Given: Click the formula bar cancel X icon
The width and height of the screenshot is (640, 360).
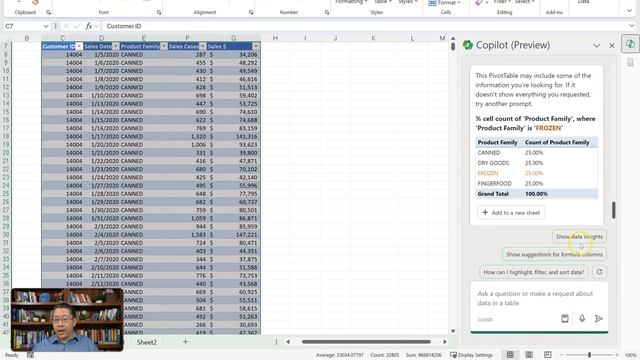Looking at the screenshot, I should [66, 26].
